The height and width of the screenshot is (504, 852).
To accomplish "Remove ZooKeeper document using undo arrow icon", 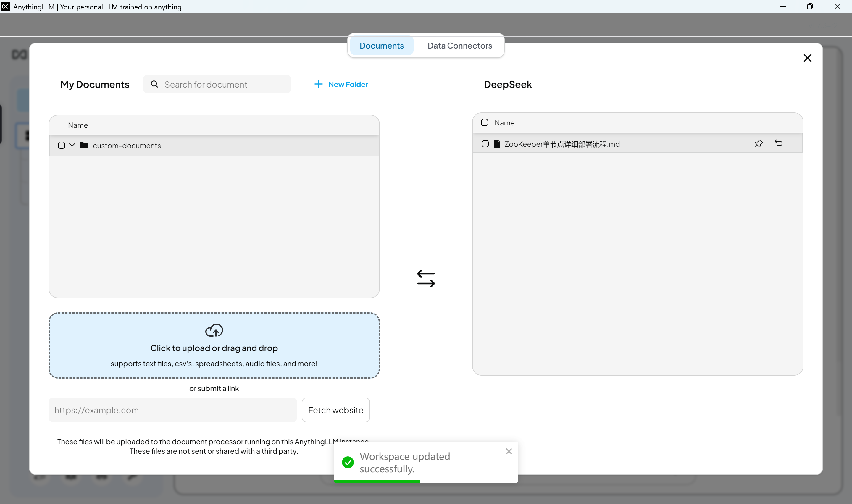I will (778, 143).
